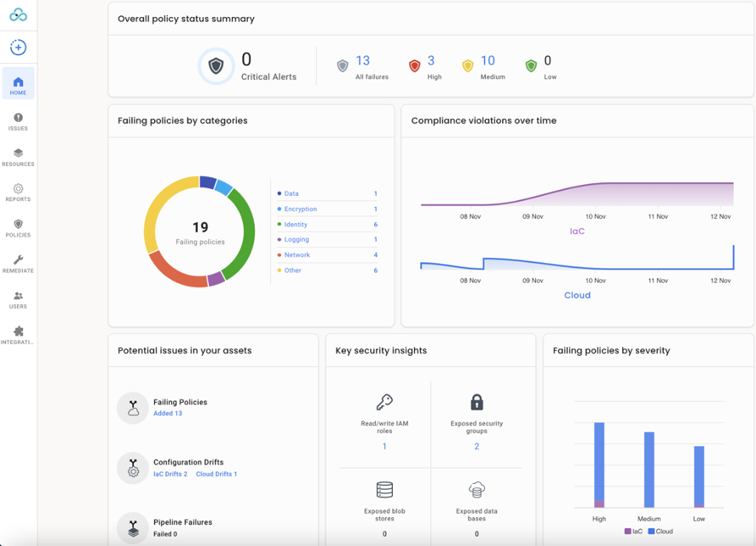Screen dimensions: 756x546
Task: Open the Users page in sidebar
Action: (x=18, y=300)
